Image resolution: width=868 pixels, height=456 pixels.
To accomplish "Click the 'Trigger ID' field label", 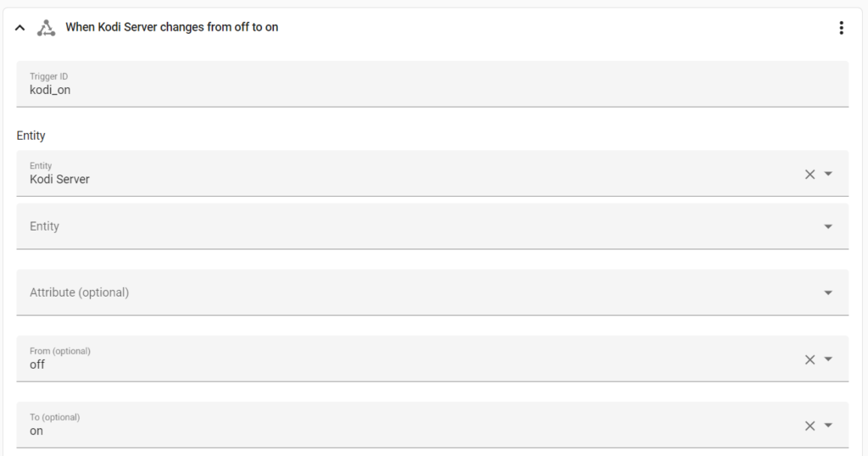I will tap(48, 76).
